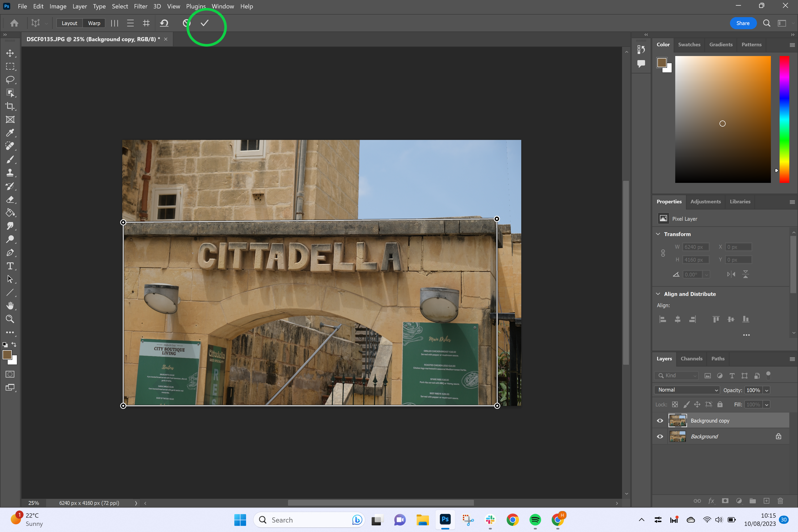Image resolution: width=798 pixels, height=532 pixels.
Task: Toggle the layer filter on/off switch
Action: (x=769, y=375)
